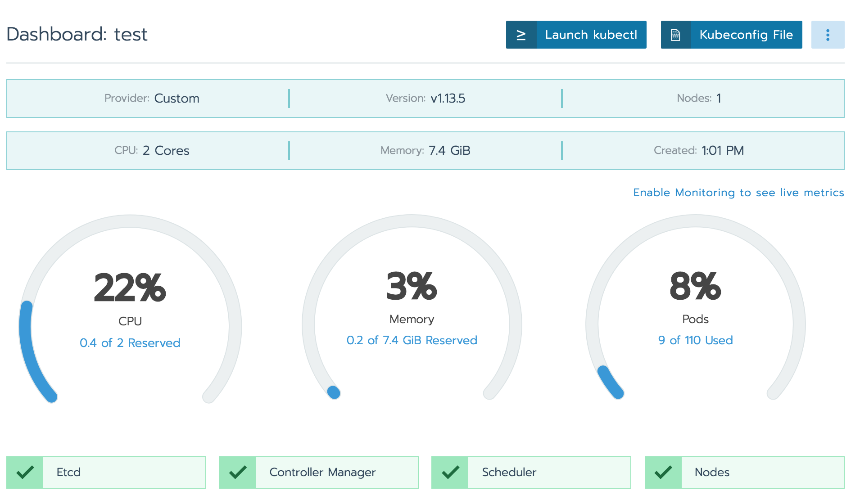The image size is (860, 504).
Task: Click the '9 of 110 Used' text
Action: 696,340
